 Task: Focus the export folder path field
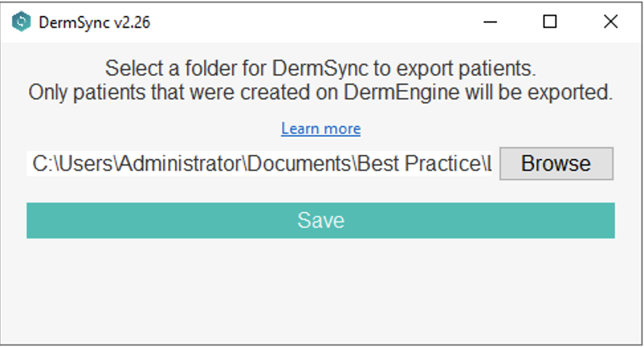[x=261, y=164]
